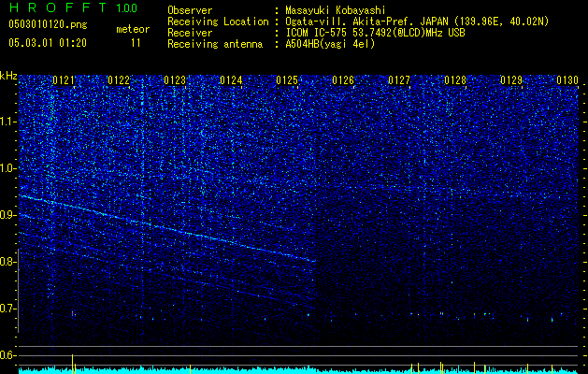Click the kHz axis unit label
Viewport: 588px width, 374px height.
click(x=8, y=76)
